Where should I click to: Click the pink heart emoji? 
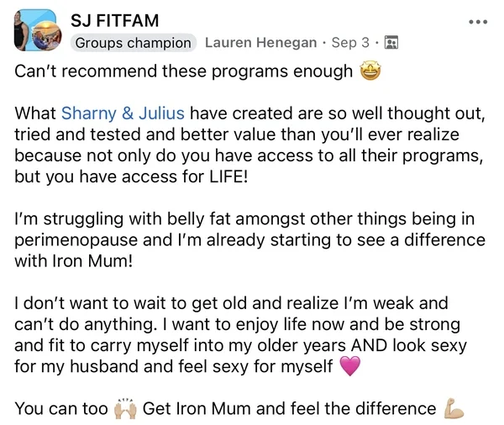[352, 366]
